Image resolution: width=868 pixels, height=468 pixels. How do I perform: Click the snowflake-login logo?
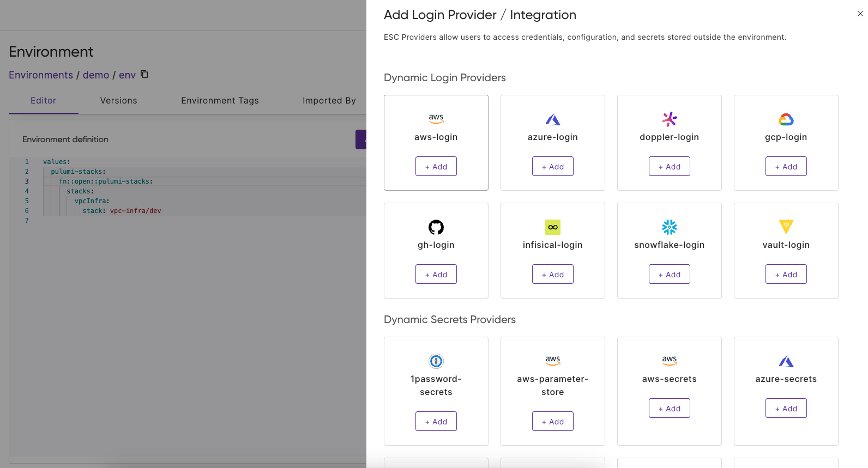tap(670, 227)
